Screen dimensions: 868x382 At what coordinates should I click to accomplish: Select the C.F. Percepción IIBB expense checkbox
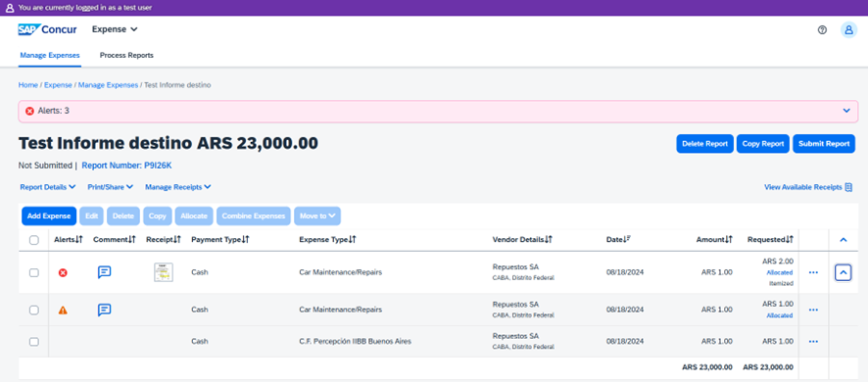[x=33, y=342]
